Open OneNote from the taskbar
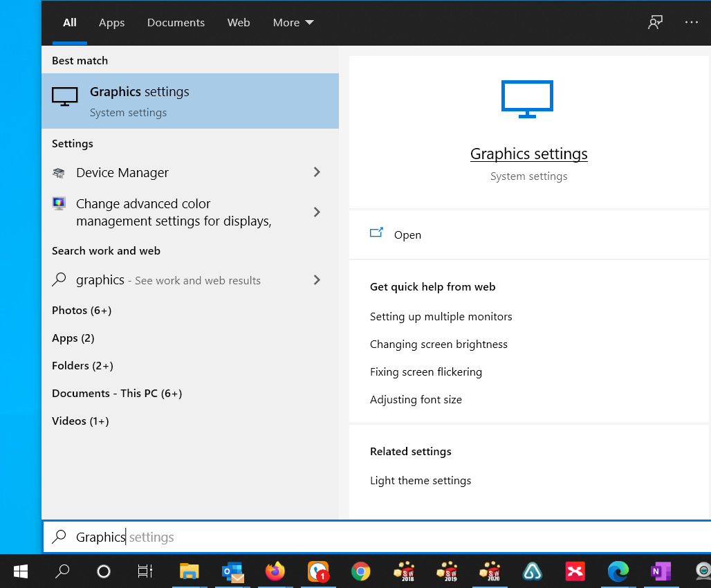Viewport: 711px width, 588px height. coord(661,572)
